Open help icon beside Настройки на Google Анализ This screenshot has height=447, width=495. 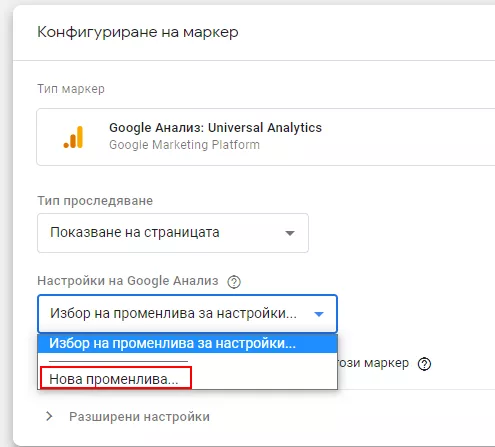click(x=234, y=282)
